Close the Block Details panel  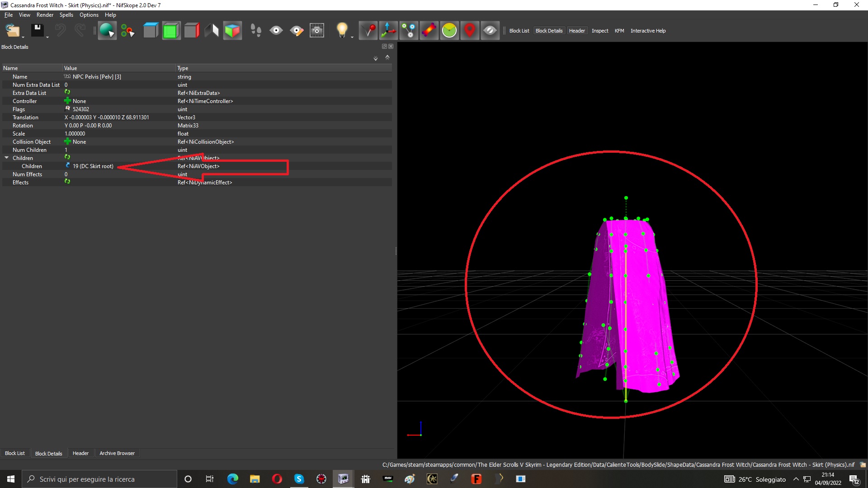(x=391, y=47)
